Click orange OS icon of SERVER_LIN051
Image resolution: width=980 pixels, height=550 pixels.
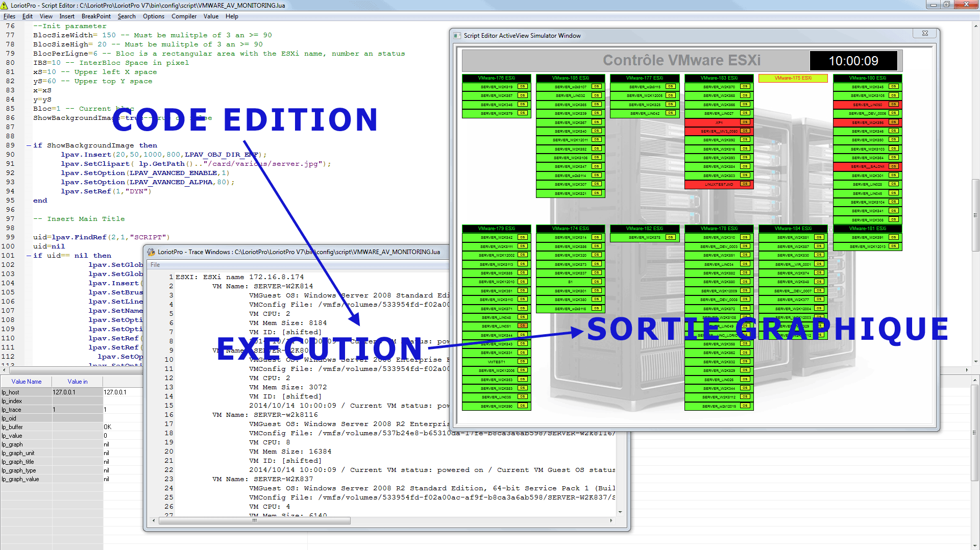[x=523, y=326]
